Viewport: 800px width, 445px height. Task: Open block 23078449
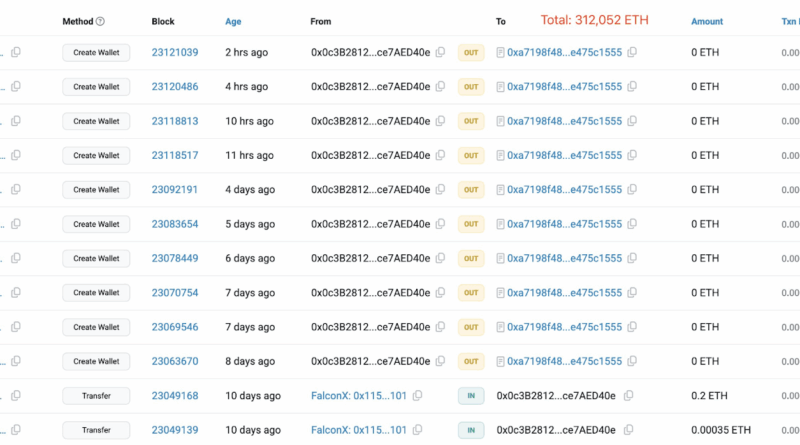point(174,258)
